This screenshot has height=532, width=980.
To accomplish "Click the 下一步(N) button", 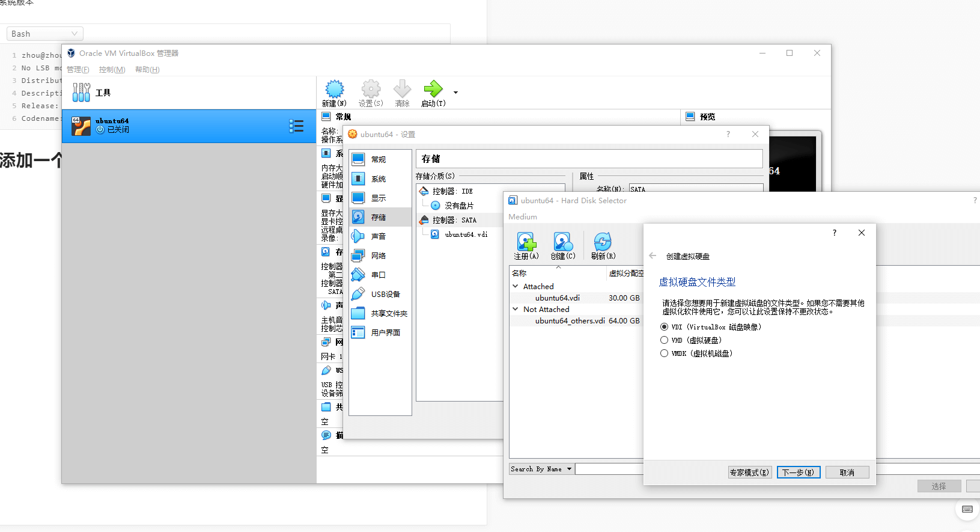I will pos(799,472).
